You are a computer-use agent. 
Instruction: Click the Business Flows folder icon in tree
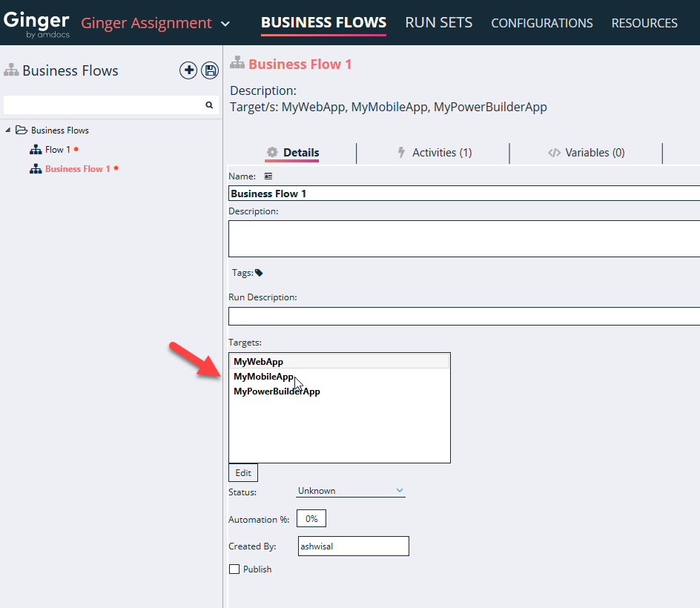coord(22,130)
